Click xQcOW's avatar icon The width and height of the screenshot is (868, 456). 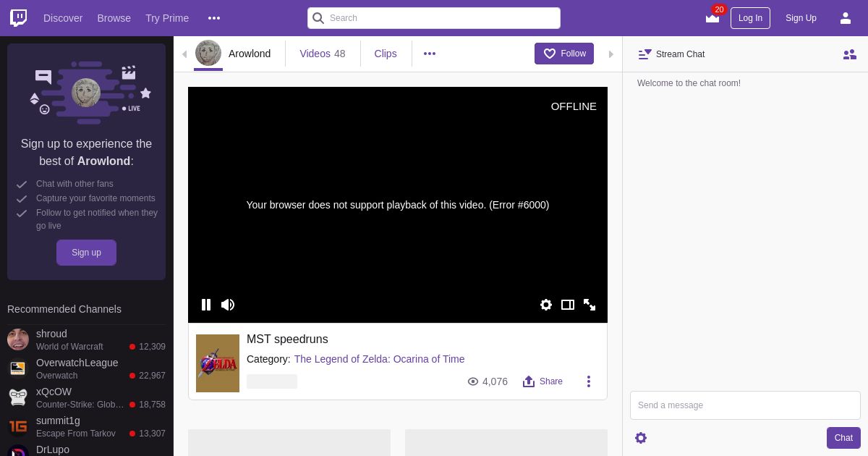(18, 397)
